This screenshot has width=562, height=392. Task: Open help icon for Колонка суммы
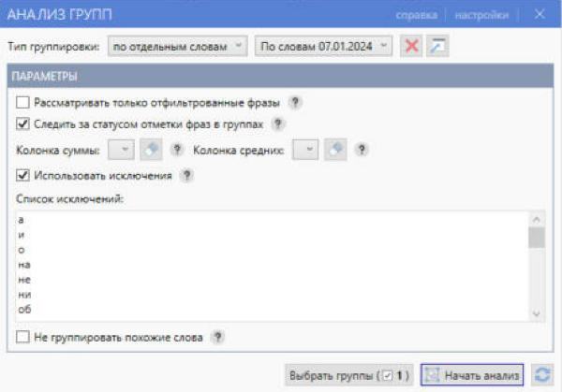(x=177, y=150)
